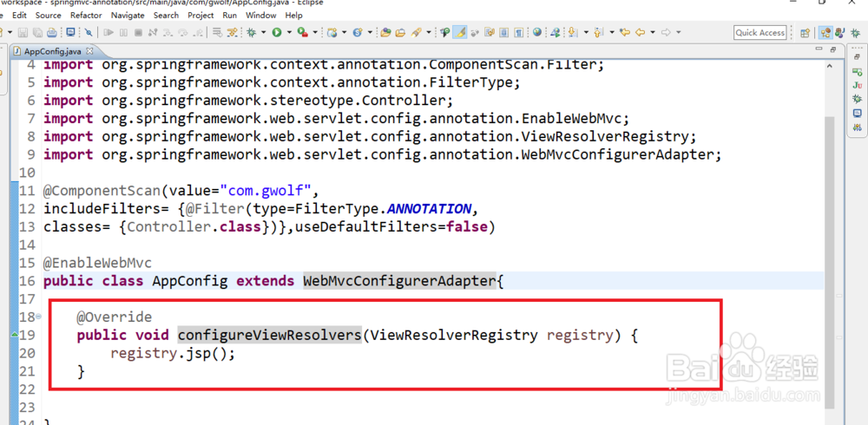
Task: Click the "com.gwolf" string literal
Action: coord(266,192)
